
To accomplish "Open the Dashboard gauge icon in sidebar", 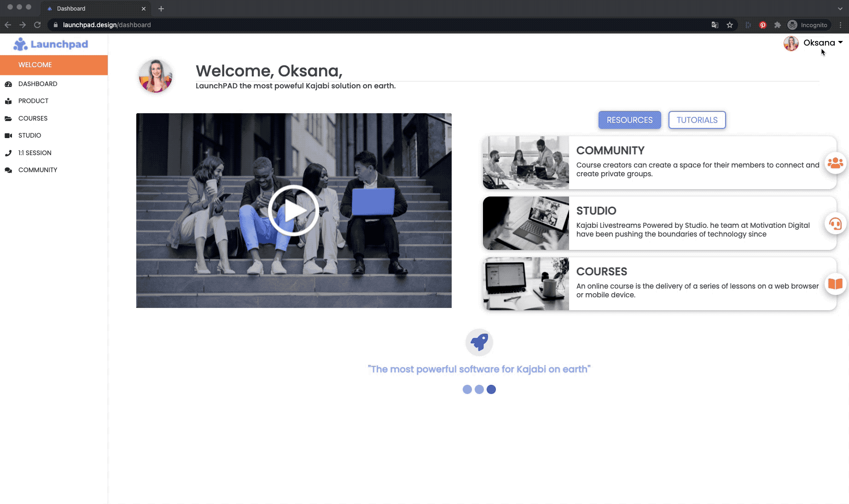I will point(8,84).
